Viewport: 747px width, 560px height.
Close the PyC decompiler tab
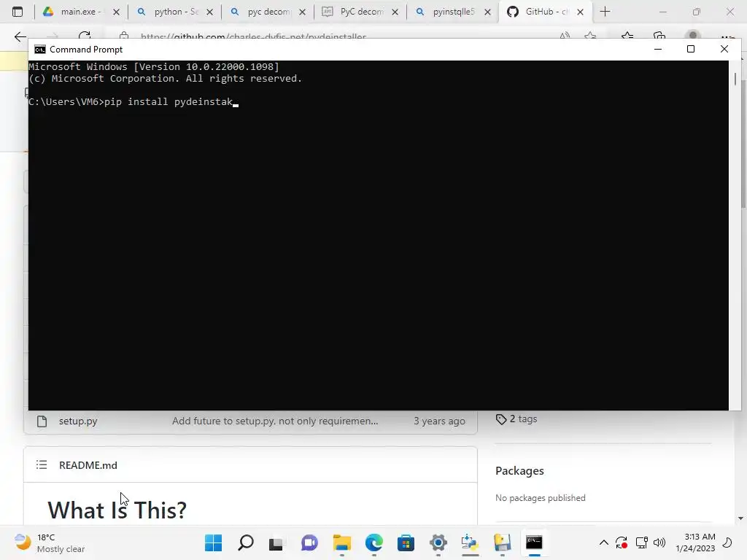[395, 12]
